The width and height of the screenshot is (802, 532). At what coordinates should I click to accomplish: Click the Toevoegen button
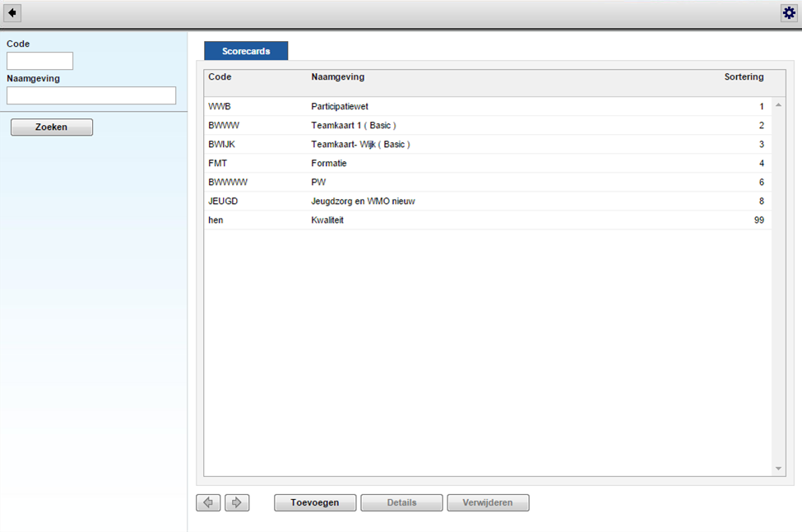click(315, 502)
